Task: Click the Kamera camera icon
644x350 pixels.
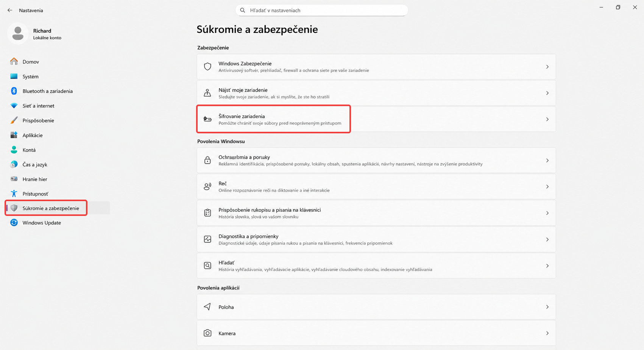Action: pyautogui.click(x=207, y=333)
